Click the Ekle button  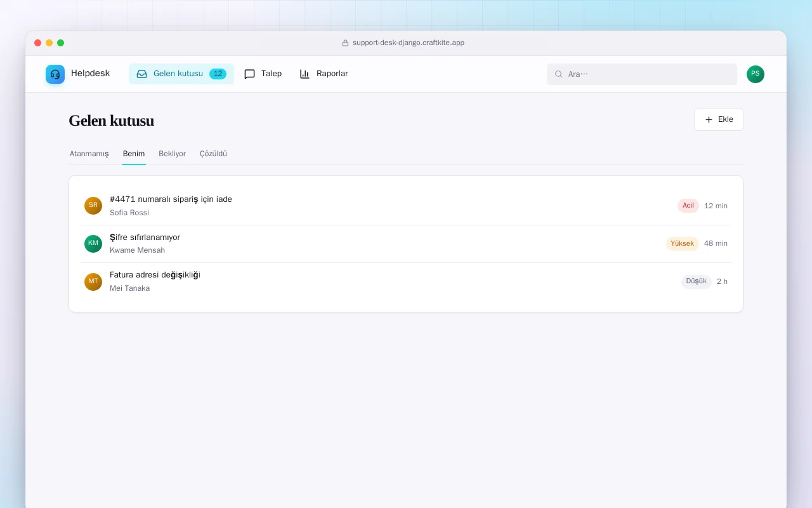(719, 119)
